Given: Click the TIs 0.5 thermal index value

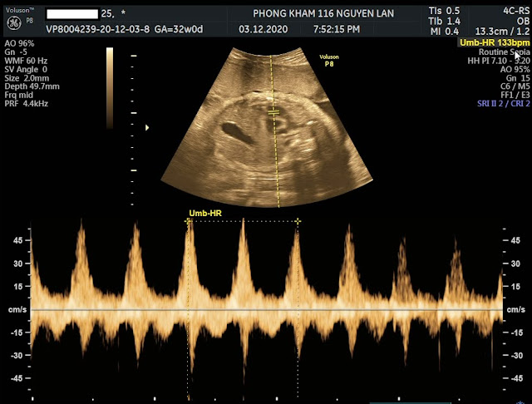Looking at the screenshot, I should 444,11.
